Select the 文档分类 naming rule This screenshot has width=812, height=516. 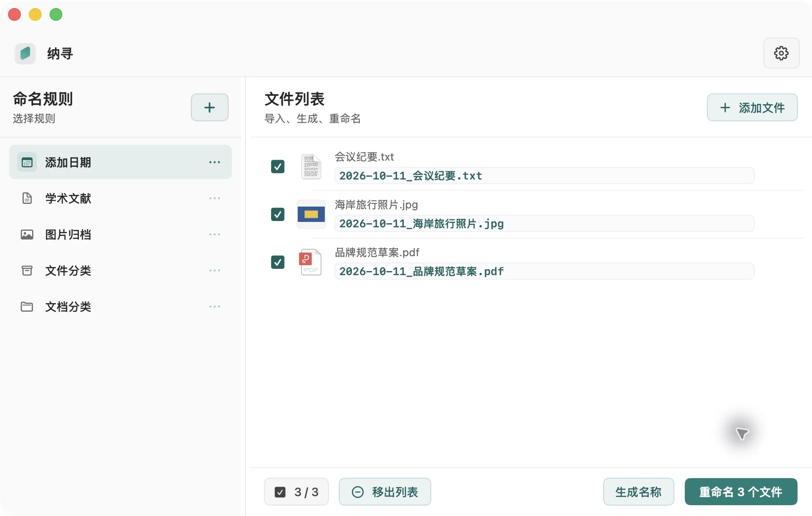[120, 307]
